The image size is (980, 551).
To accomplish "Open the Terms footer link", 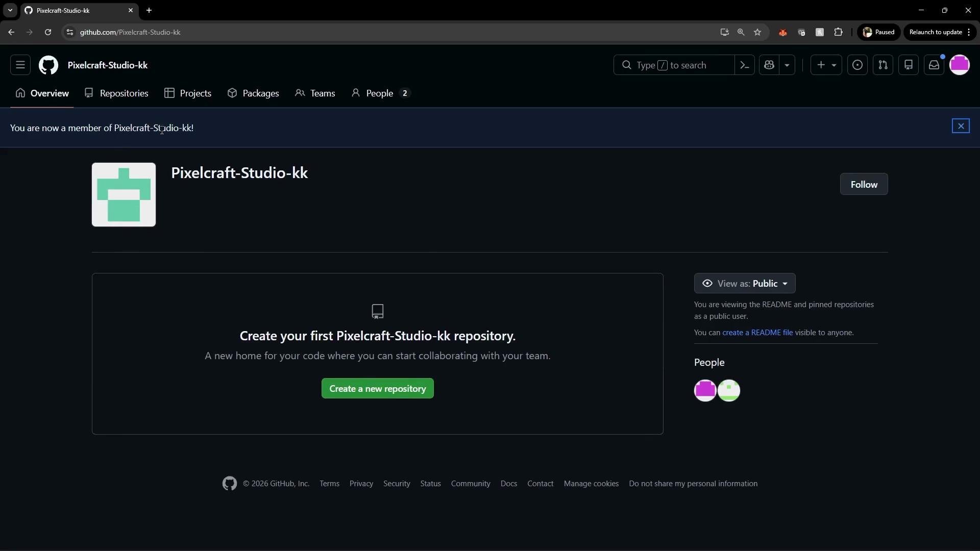I will pyautogui.click(x=329, y=483).
